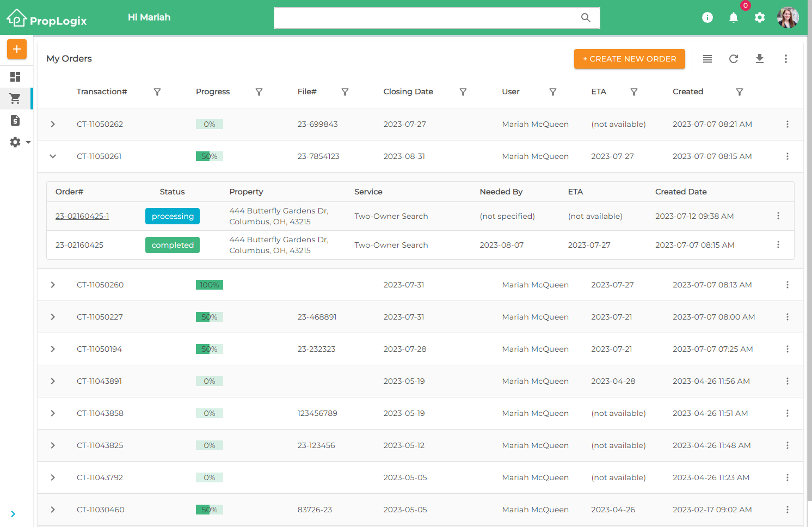Image resolution: width=812 pixels, height=527 pixels.
Task: Expand transaction CT-11043891 row
Action: pyautogui.click(x=53, y=381)
